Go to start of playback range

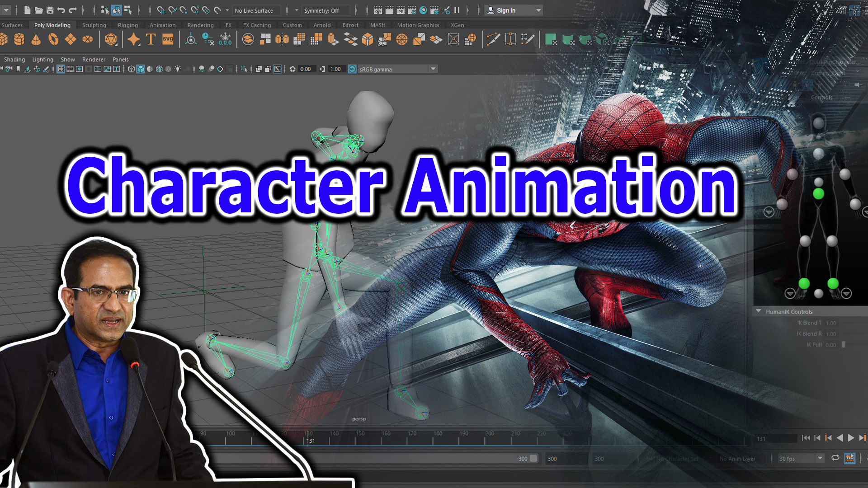pos(806,438)
